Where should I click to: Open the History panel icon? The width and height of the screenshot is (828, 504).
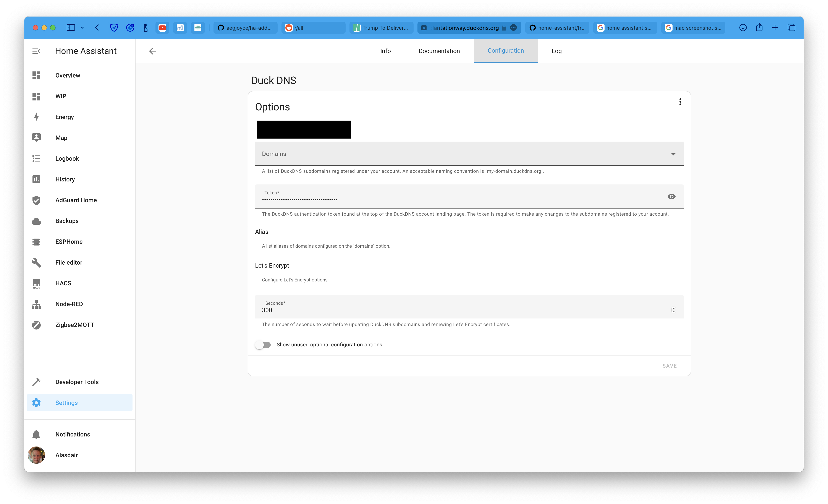pyautogui.click(x=36, y=179)
